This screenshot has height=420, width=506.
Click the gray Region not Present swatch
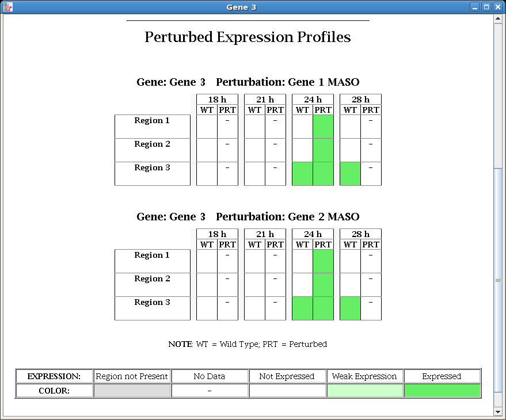(x=132, y=391)
